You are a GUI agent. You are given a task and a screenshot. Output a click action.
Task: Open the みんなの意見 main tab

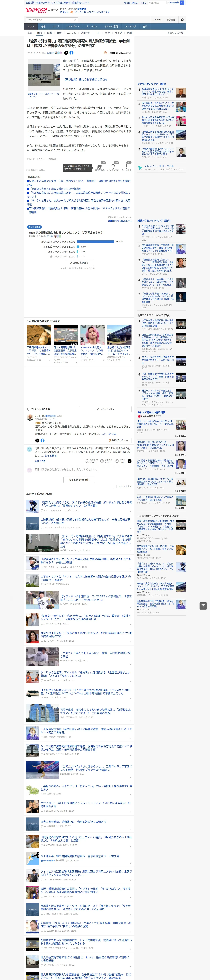[x=111, y=27]
